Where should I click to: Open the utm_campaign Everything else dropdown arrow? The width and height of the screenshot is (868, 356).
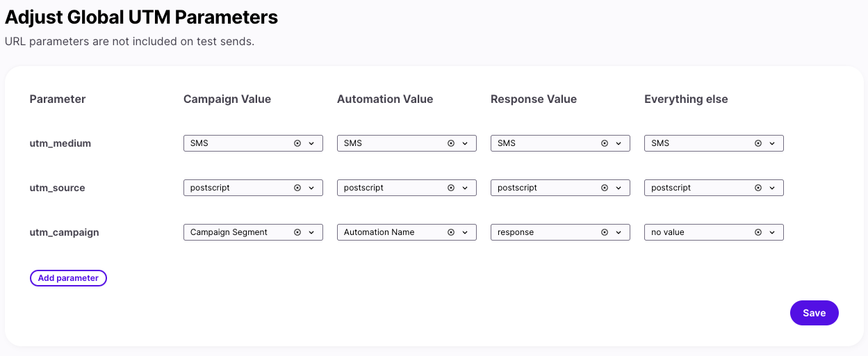click(x=772, y=232)
